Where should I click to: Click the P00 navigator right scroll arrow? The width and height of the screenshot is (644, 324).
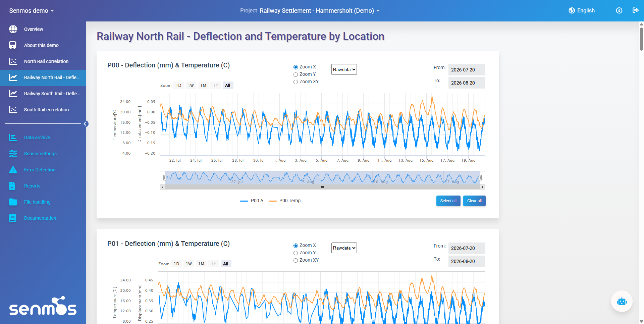pyautogui.click(x=483, y=187)
